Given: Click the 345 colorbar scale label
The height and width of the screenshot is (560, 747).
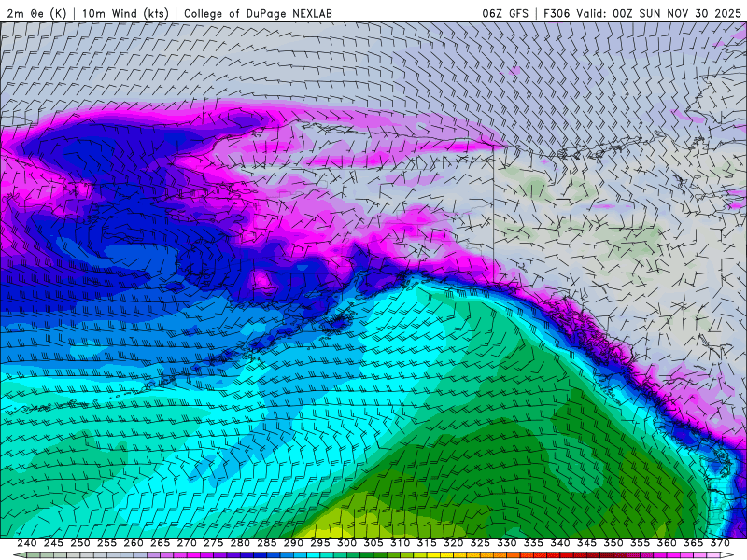Looking at the screenshot, I should pyautogui.click(x=587, y=543).
